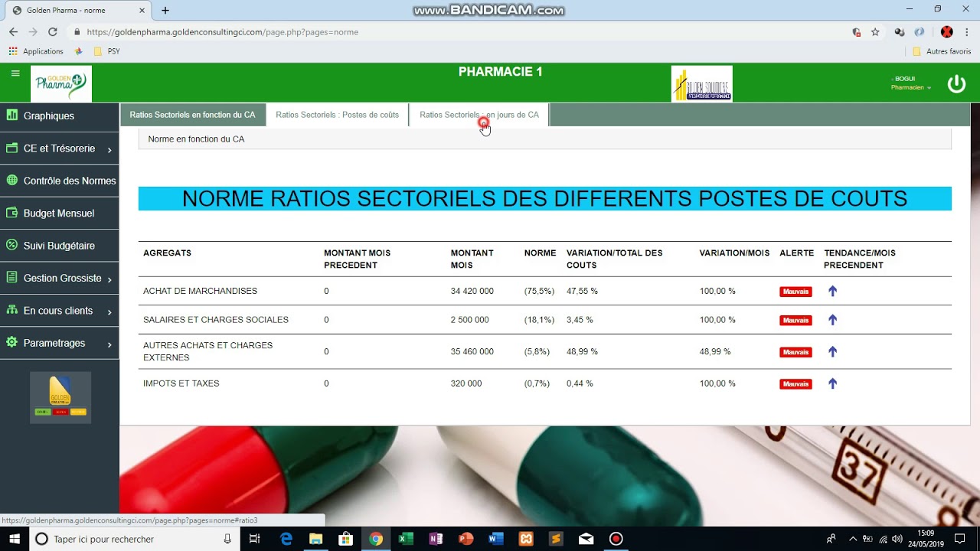Click the trend arrow for Achat de marchandises
The width and height of the screenshot is (980, 551).
(833, 291)
